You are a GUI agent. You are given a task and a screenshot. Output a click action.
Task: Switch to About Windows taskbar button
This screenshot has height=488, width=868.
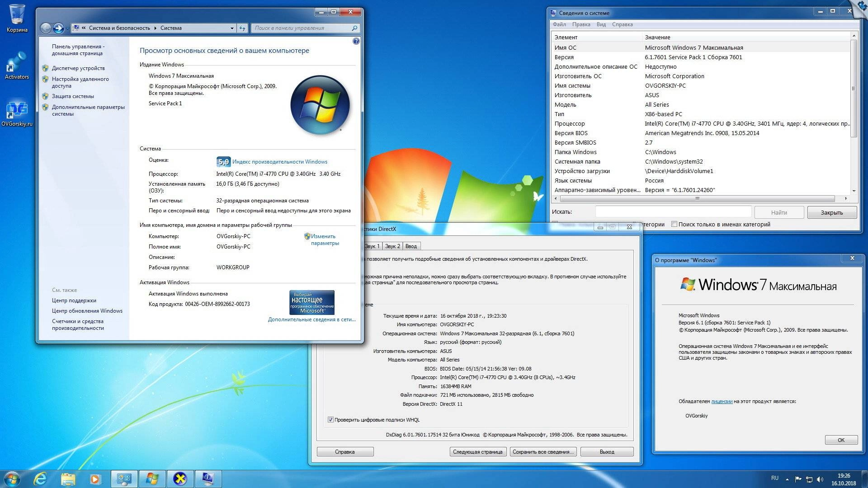(152, 479)
